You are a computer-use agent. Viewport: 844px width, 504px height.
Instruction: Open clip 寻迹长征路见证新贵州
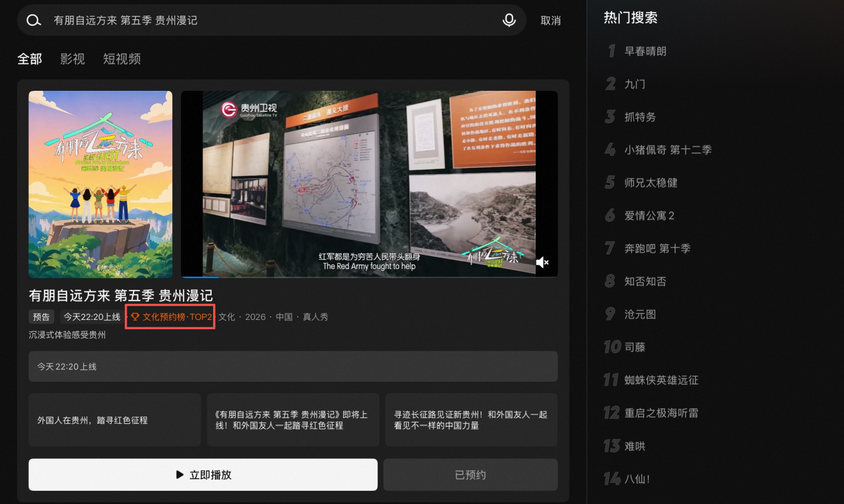click(471, 420)
